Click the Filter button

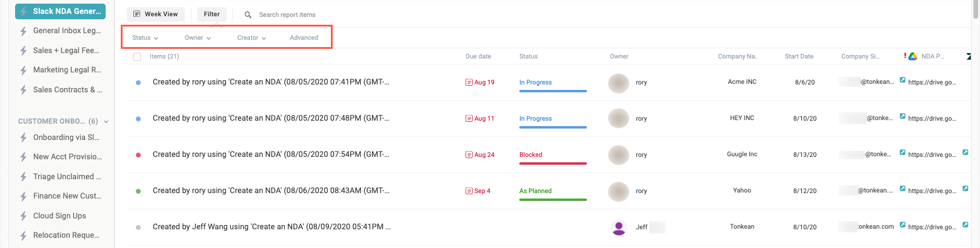click(x=211, y=14)
